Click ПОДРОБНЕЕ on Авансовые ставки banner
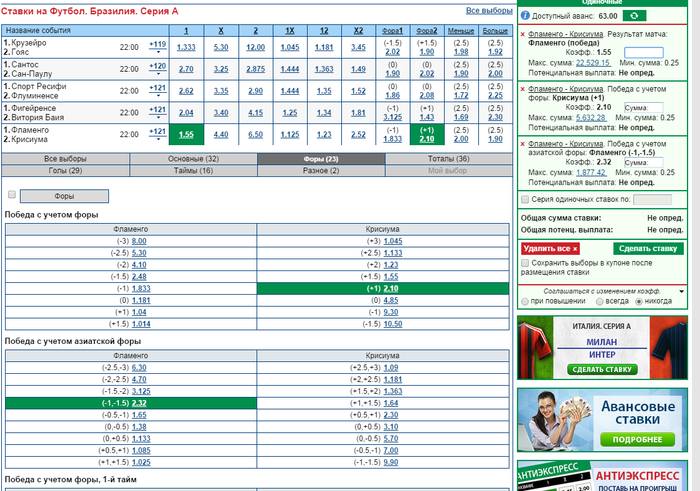 [x=637, y=440]
